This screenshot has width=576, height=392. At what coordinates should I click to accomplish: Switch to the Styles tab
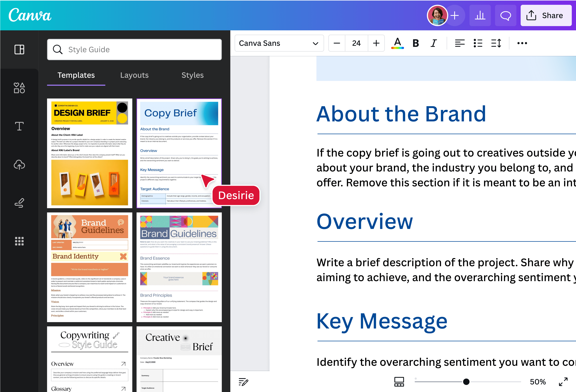pos(193,75)
